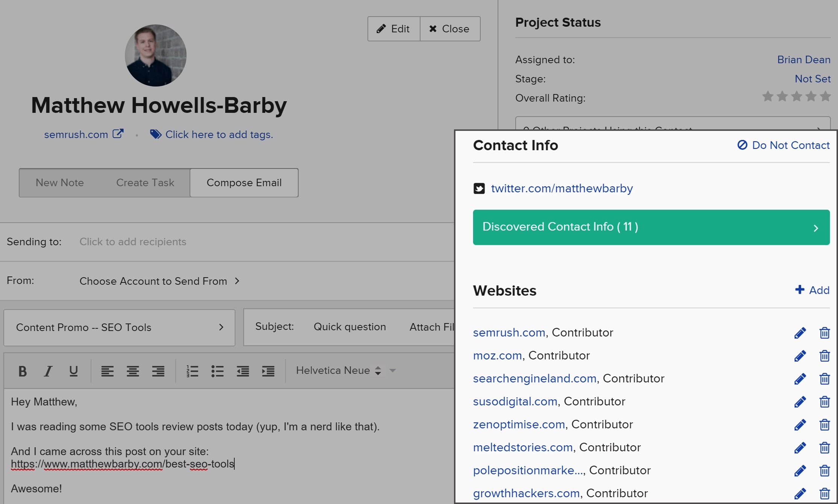This screenshot has height=504, width=838.
Task: Open the dropdown arrow next to font selector
Action: [393, 370]
